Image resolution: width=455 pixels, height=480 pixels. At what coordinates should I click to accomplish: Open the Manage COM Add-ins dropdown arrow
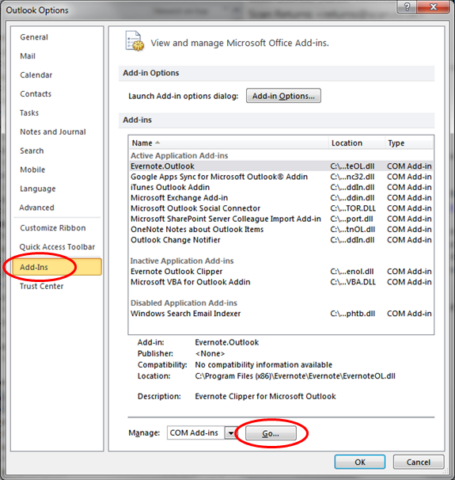coord(230,433)
